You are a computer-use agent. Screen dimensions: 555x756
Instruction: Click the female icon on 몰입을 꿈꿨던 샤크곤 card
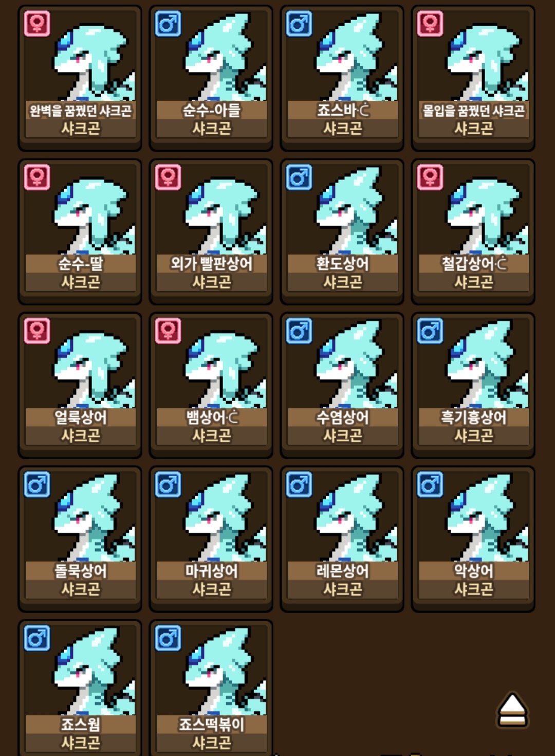pos(430,24)
